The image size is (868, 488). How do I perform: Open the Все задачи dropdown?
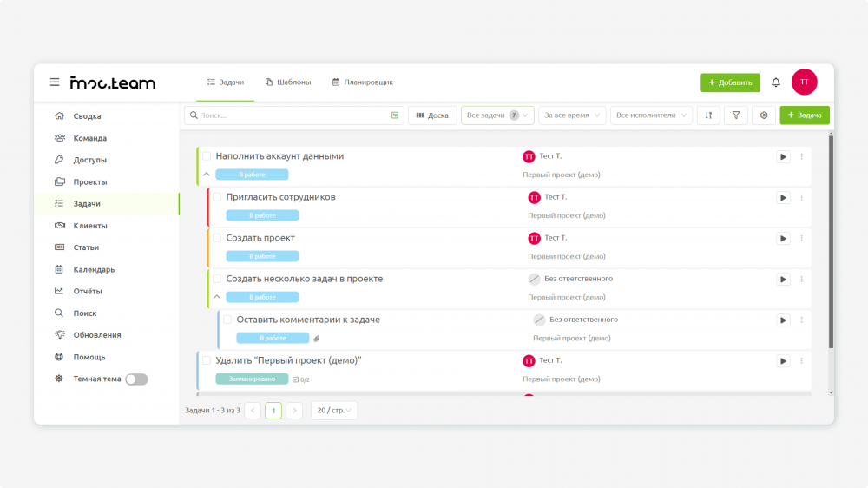click(497, 115)
